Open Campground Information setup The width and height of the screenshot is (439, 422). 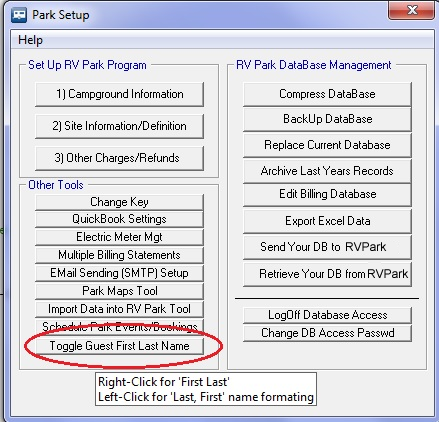[x=119, y=94]
